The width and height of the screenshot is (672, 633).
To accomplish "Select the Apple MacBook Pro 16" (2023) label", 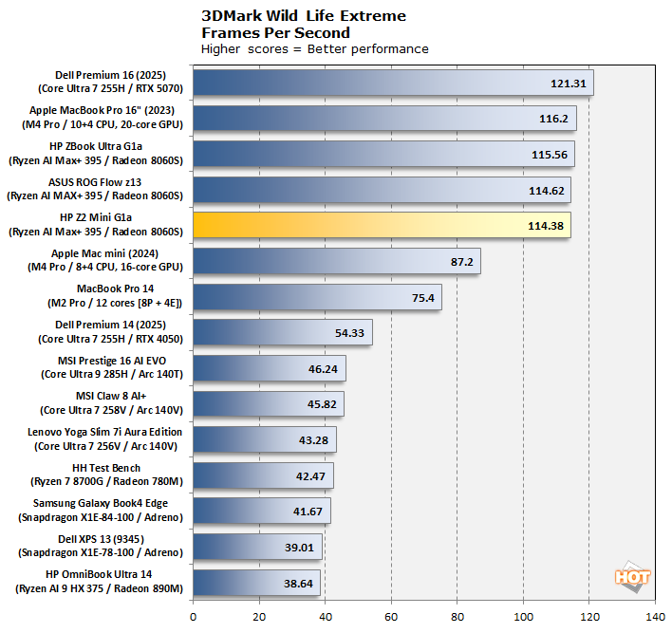I will click(x=102, y=111).
